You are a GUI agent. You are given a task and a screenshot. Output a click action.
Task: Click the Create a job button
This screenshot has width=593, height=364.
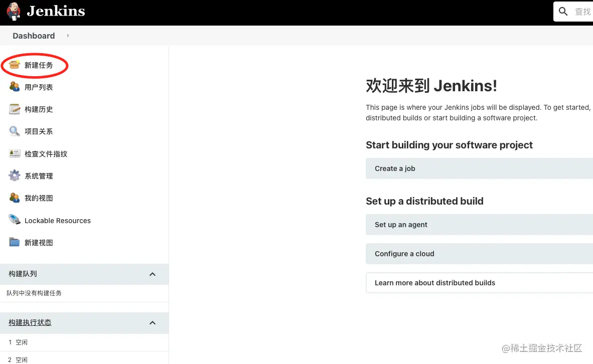[479, 168]
